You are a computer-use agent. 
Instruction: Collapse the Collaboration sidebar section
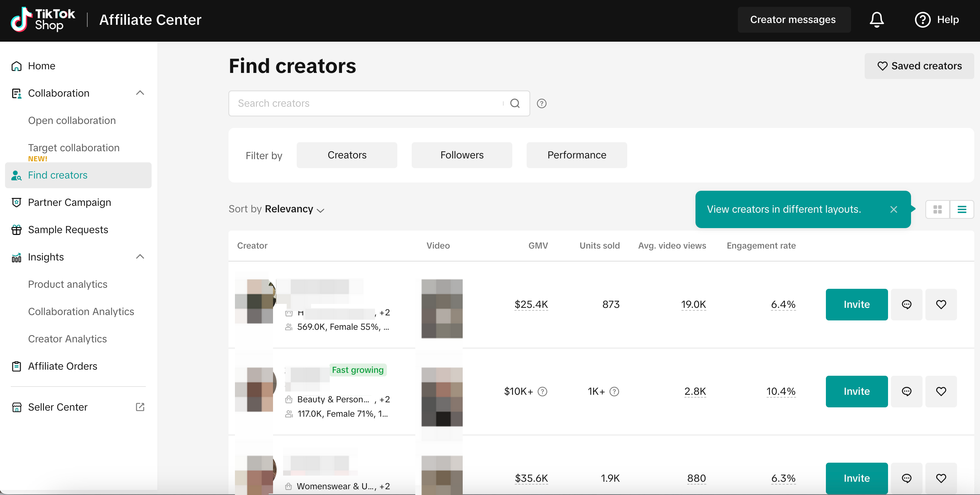[140, 93]
